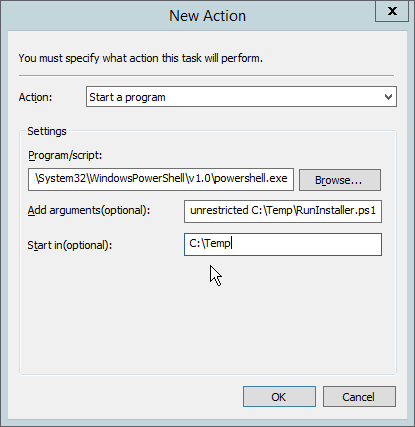Click the Settings group box heading
The width and height of the screenshot is (415, 427).
tap(47, 131)
